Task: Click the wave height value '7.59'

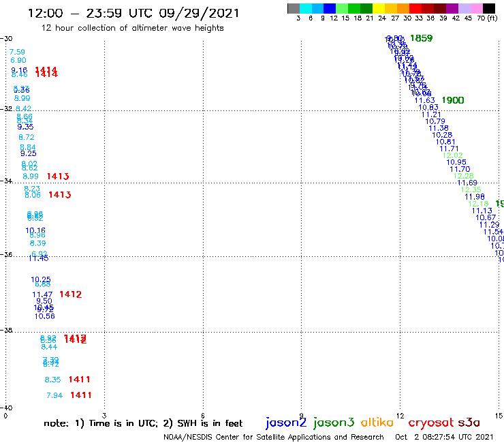Action: tap(17, 52)
